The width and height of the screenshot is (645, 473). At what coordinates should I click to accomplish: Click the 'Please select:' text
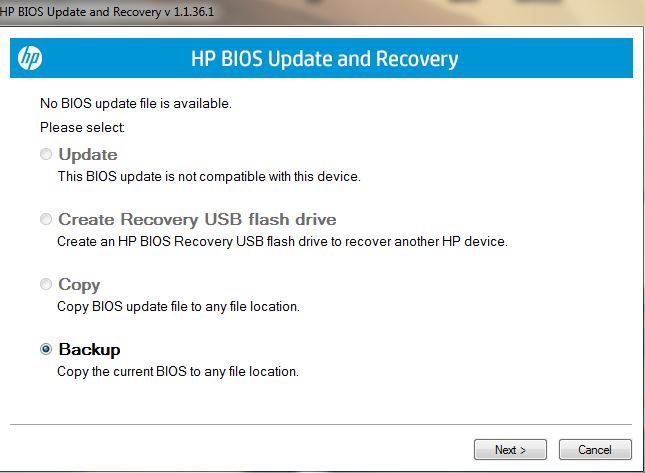coord(82,127)
